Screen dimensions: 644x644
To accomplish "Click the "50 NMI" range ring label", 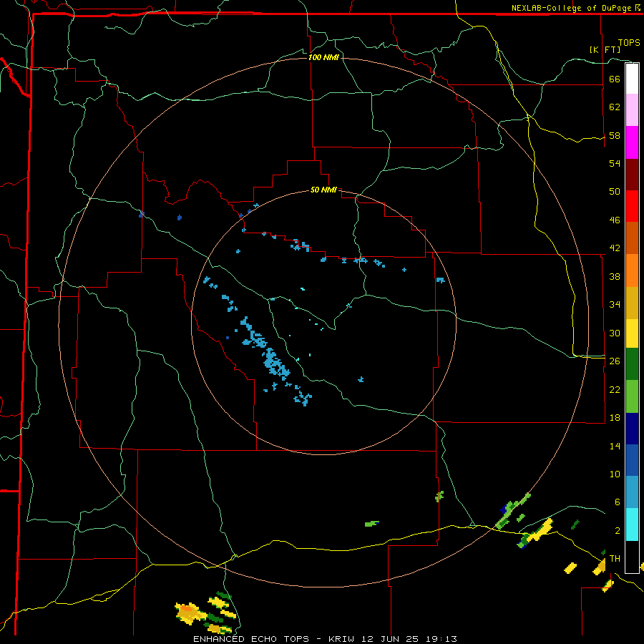I will 323,190.
